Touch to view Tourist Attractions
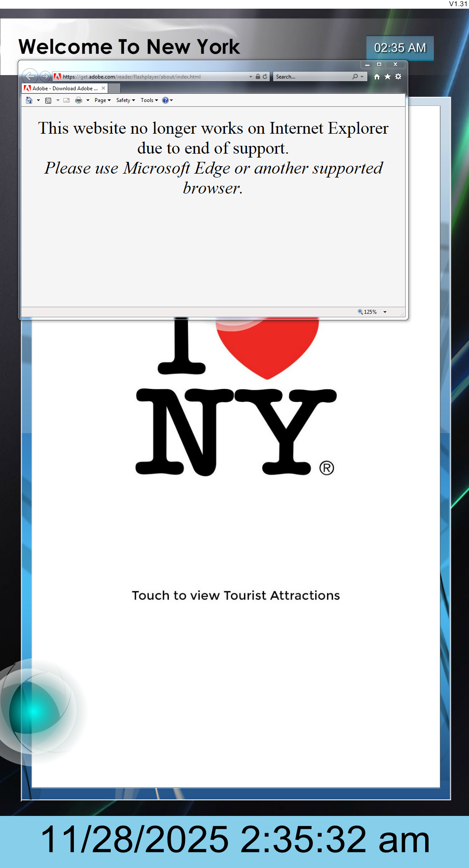This screenshot has width=469, height=868. click(x=236, y=595)
